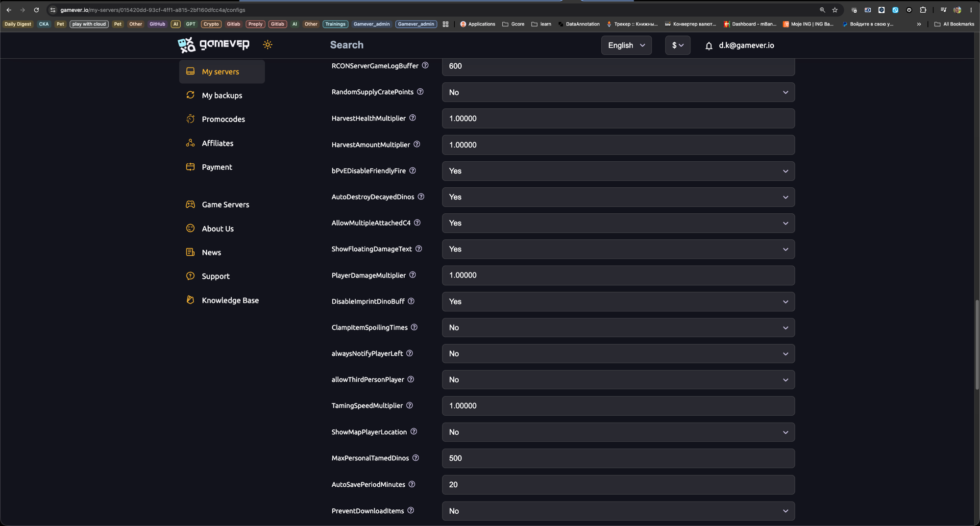Open the AutoDestroyDecayedDinos dropdown
Image resolution: width=980 pixels, height=526 pixels.
click(618, 197)
